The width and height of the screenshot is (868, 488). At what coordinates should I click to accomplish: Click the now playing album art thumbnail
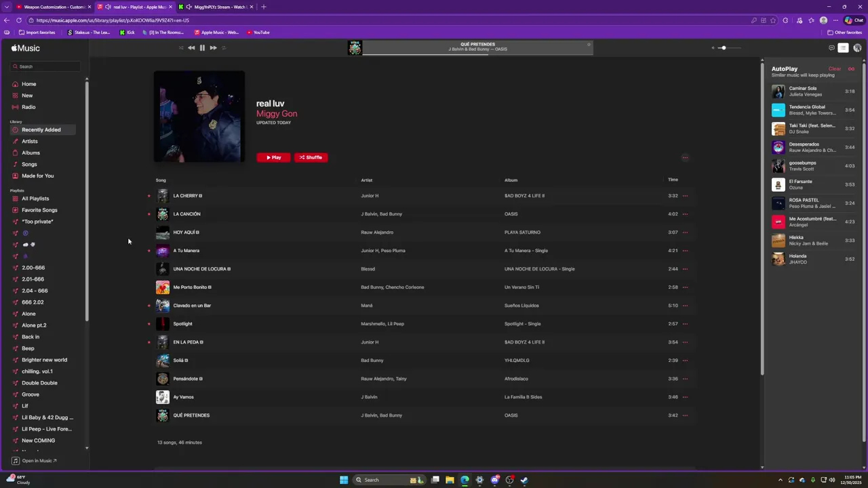(355, 47)
